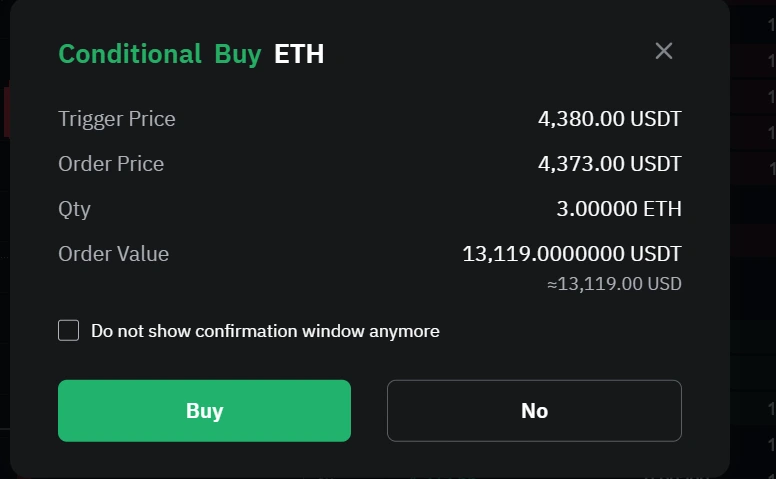This screenshot has height=479, width=776.
Task: Select the 4,380.00 USDT trigger price value
Action: click(609, 119)
